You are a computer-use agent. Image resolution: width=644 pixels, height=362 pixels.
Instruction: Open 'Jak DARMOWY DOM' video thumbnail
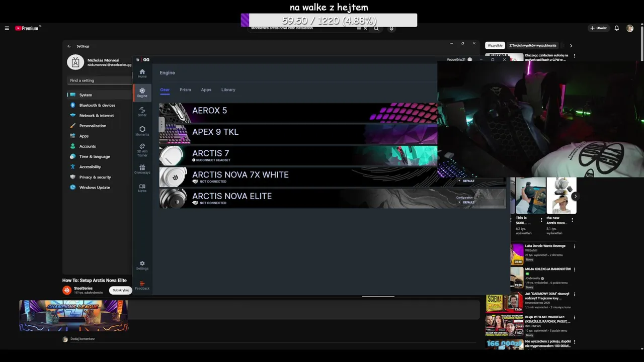[x=504, y=304]
